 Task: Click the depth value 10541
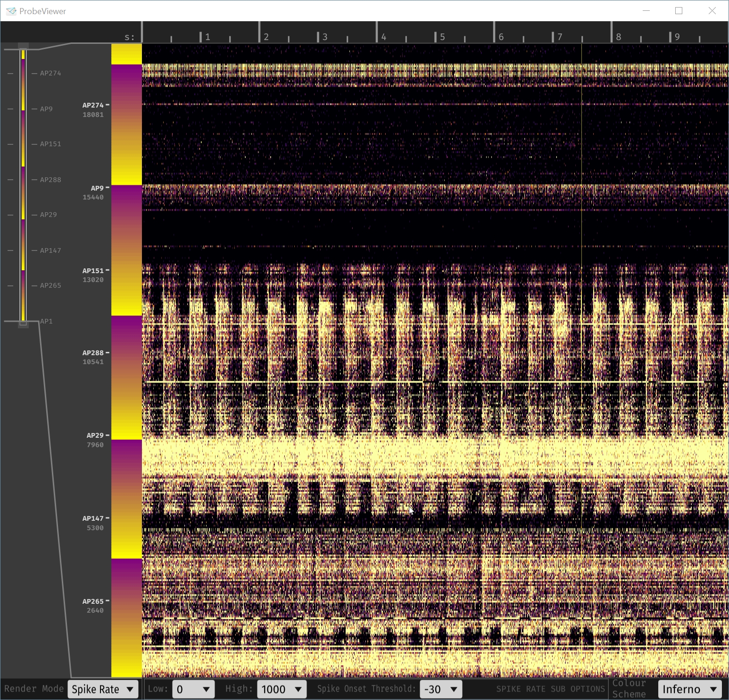(93, 362)
